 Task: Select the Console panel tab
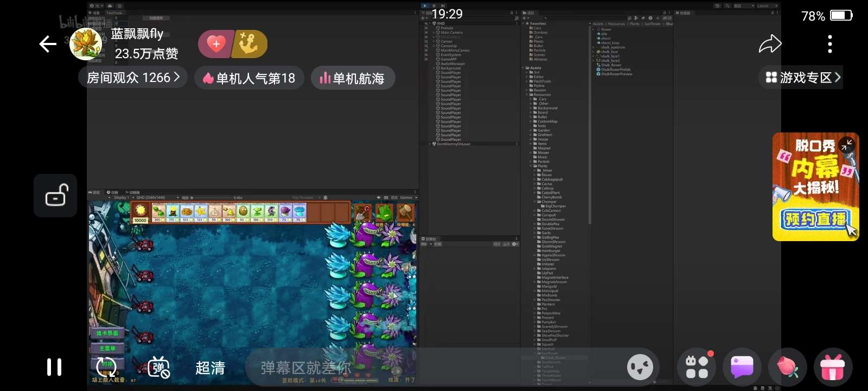(x=430, y=239)
